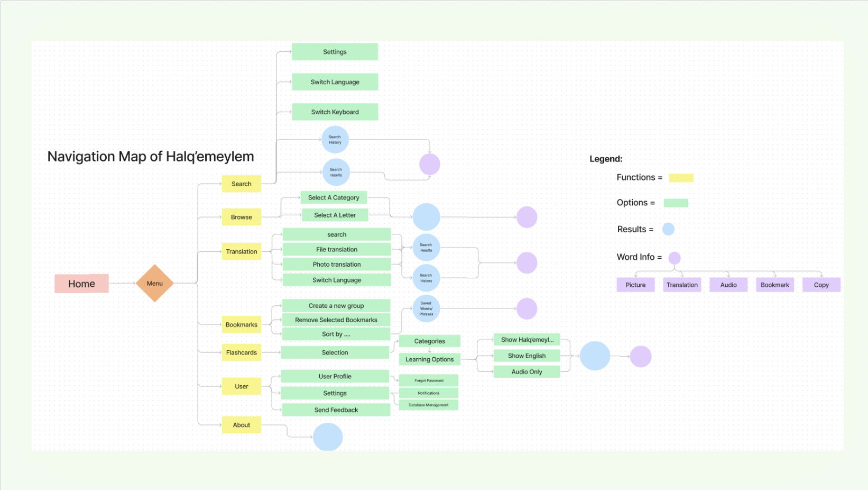This screenshot has height=490, width=868.
Task: Select the small Forgot Password box
Action: [429, 380]
